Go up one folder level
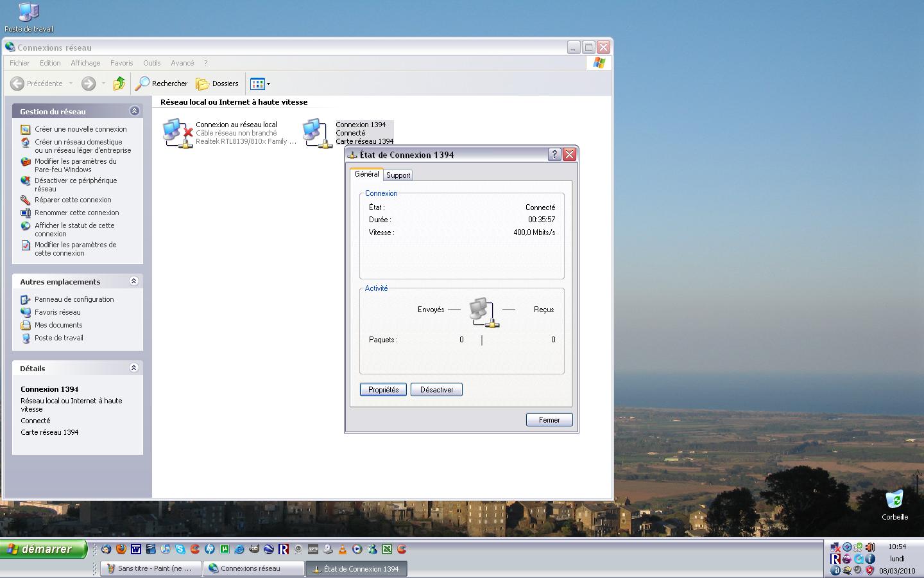The height and width of the screenshot is (578, 924). point(119,83)
